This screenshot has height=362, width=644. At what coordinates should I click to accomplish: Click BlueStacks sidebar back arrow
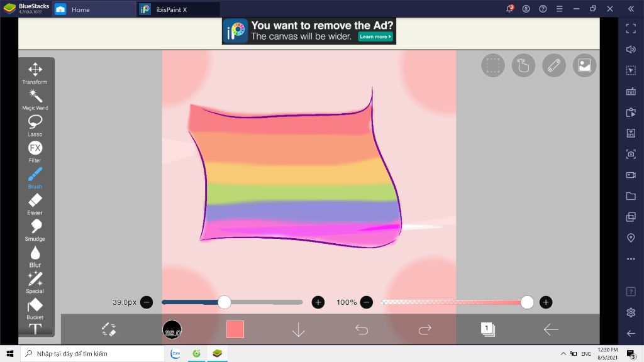[x=631, y=333]
